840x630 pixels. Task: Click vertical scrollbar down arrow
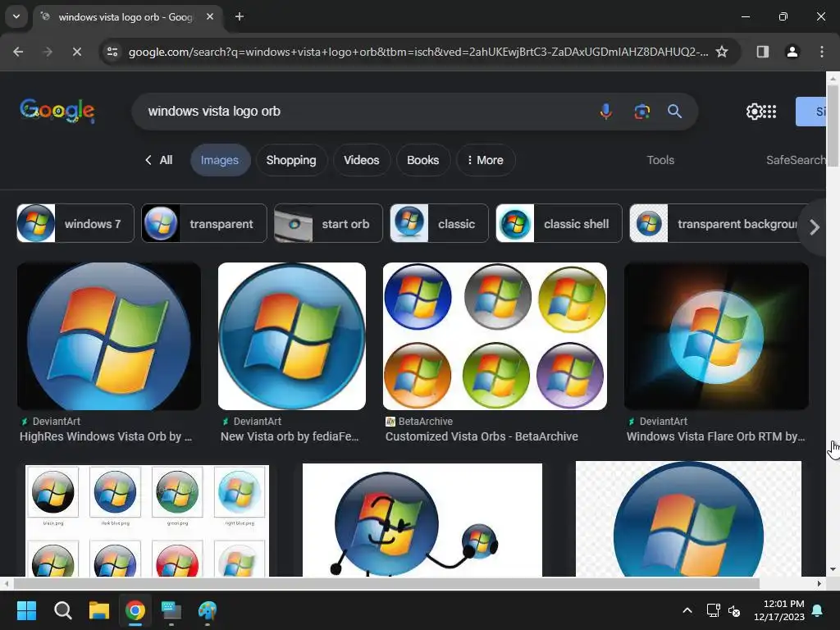(833, 569)
